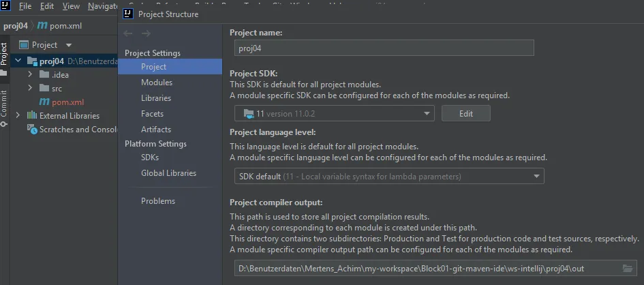This screenshot has width=644, height=285.
Task: Open the Project language level dropdown
Action: [389, 176]
